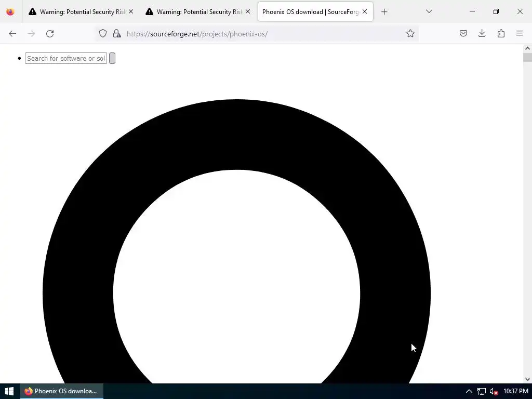Close the Phoenix OS download tab
Screen dimensions: 532x399
tap(365, 11)
